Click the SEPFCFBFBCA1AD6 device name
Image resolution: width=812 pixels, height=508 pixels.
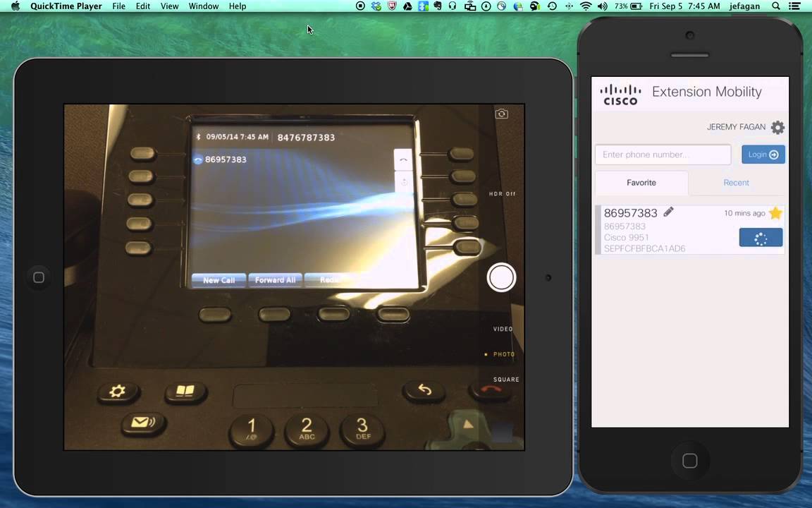coord(644,249)
